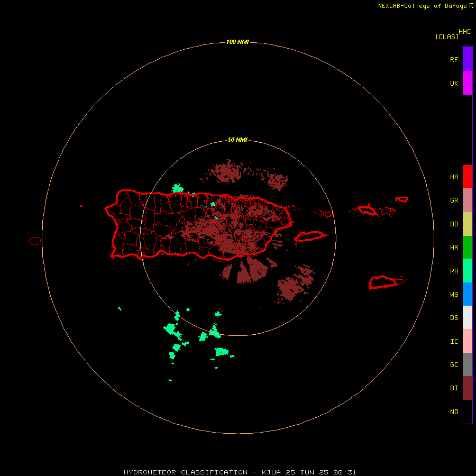Click the RA light green legend swatch
476x476 pixels.
click(467, 271)
